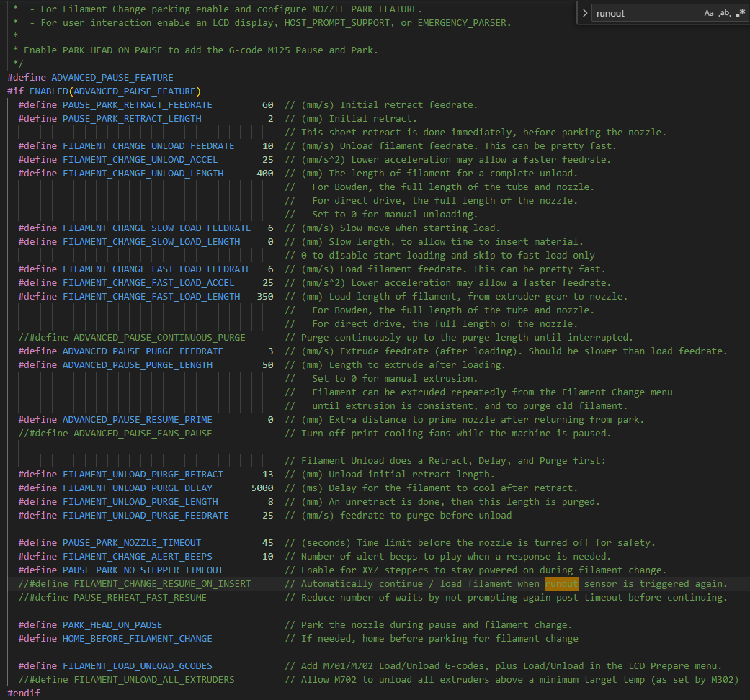Click the value 350 for fast load length
The image size is (750, 700).
click(x=264, y=297)
